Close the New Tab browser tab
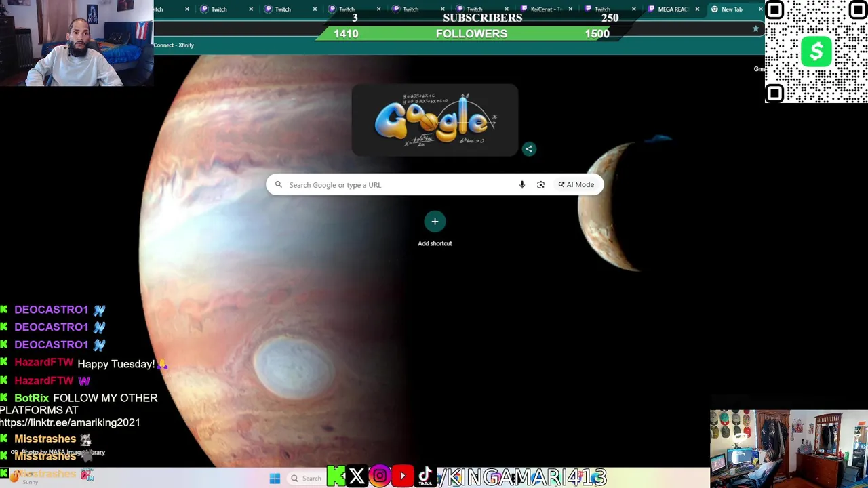The width and height of the screenshot is (868, 488). click(x=760, y=9)
